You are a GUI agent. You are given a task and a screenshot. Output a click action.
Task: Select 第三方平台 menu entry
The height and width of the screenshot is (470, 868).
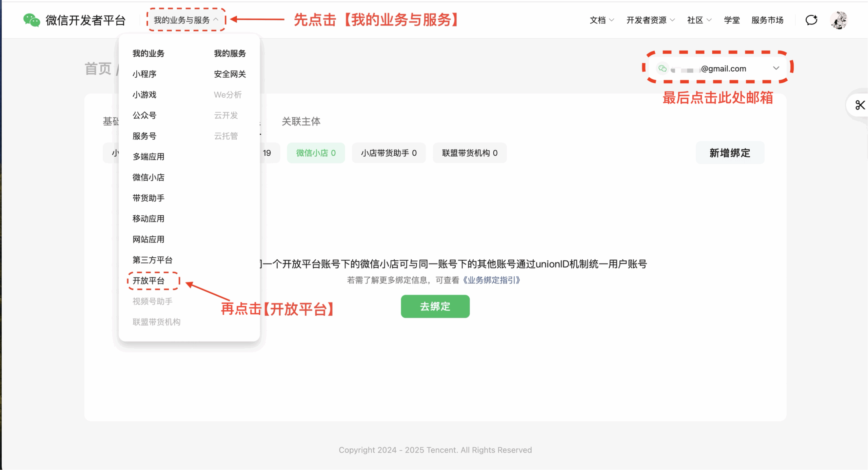point(153,260)
